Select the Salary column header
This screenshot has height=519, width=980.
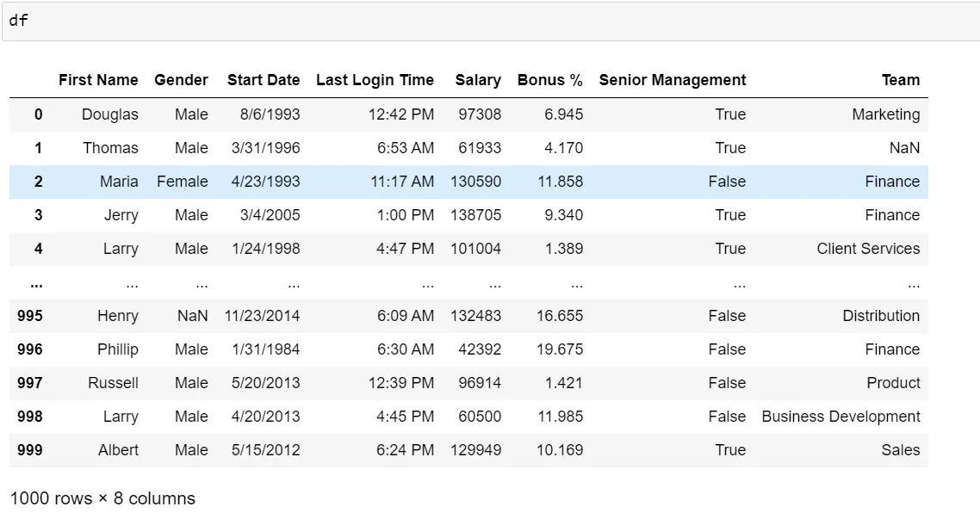tap(478, 80)
